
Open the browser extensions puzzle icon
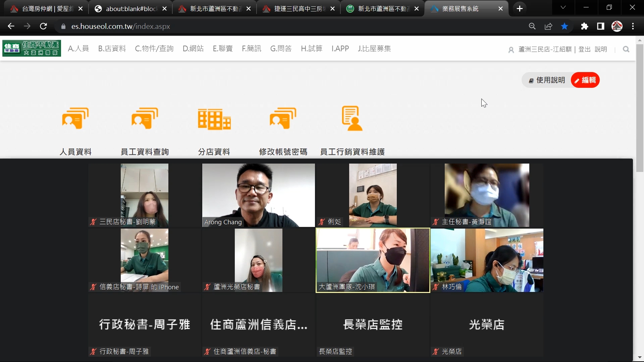click(x=585, y=26)
